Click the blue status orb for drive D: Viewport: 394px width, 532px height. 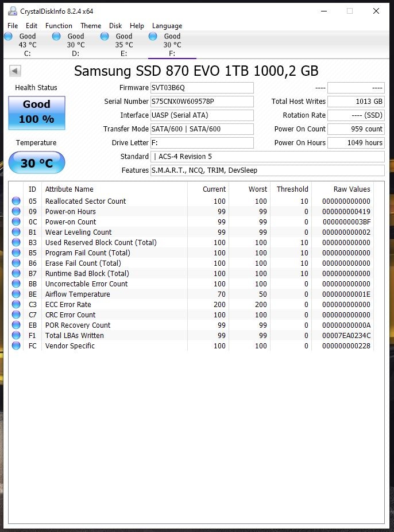[x=56, y=36]
